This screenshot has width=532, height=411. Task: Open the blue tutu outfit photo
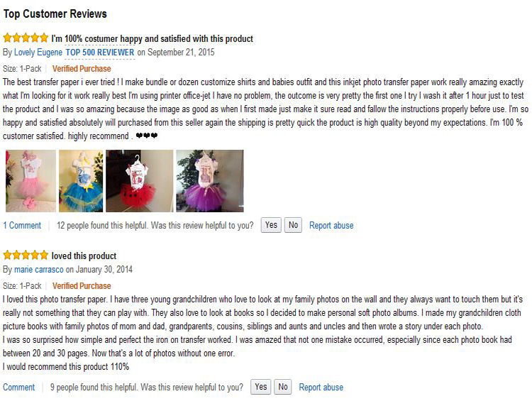coord(79,181)
